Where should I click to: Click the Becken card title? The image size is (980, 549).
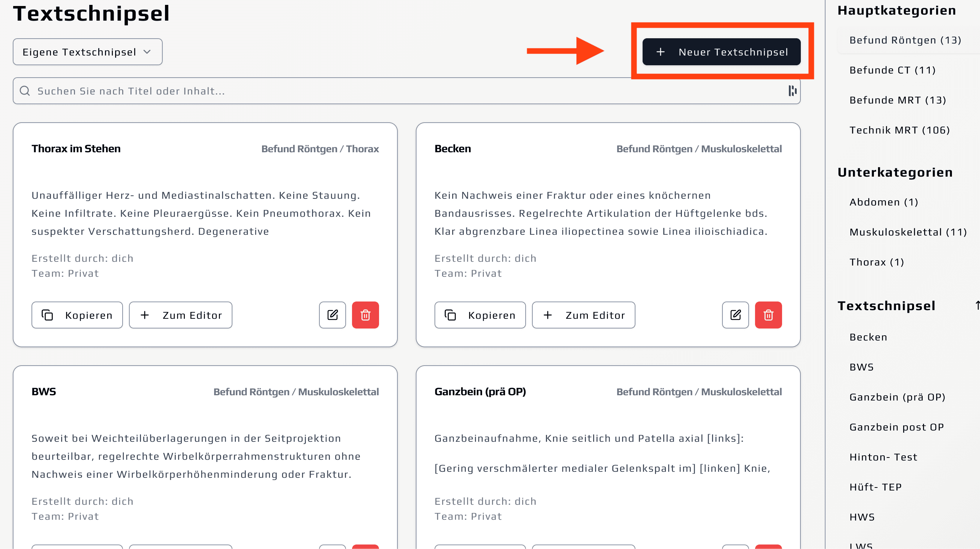(453, 149)
